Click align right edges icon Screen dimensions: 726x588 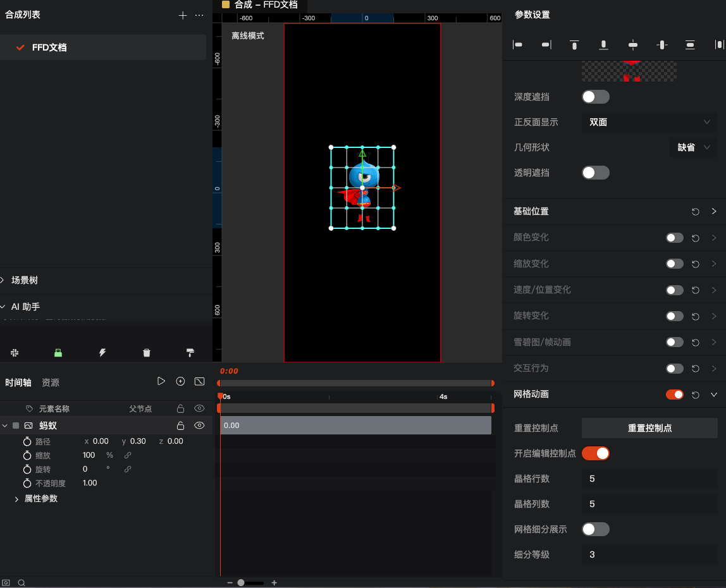[x=546, y=44]
